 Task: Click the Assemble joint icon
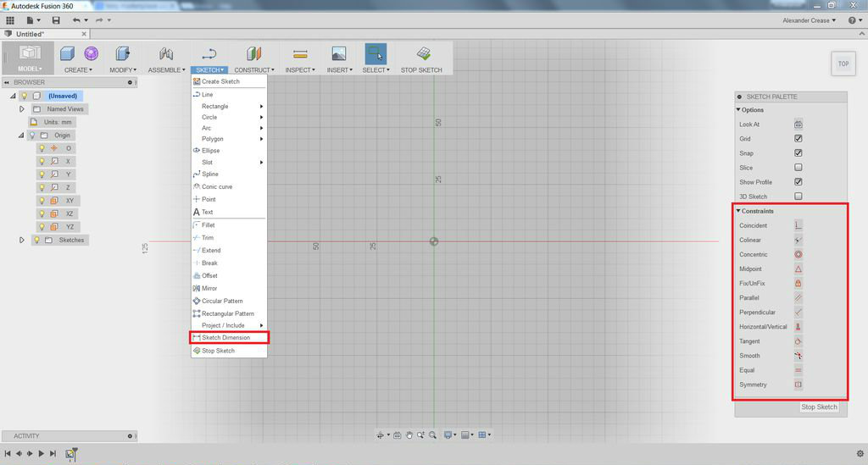pyautogui.click(x=166, y=53)
